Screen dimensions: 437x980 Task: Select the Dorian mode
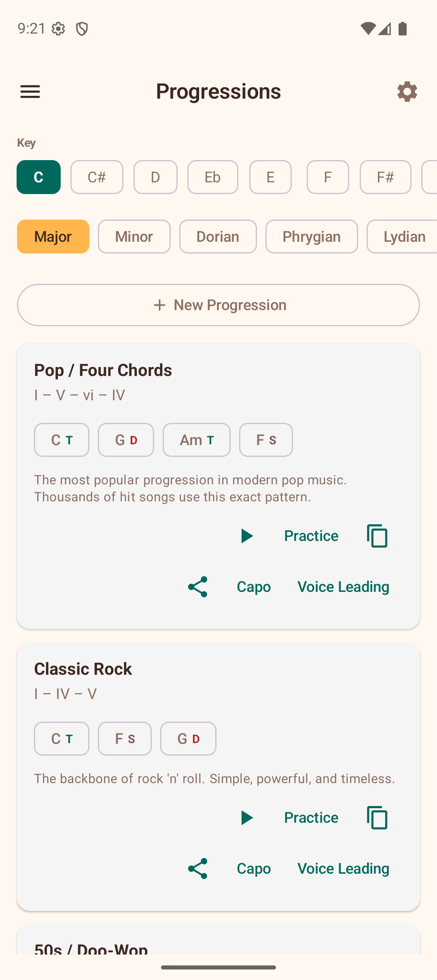tap(218, 237)
